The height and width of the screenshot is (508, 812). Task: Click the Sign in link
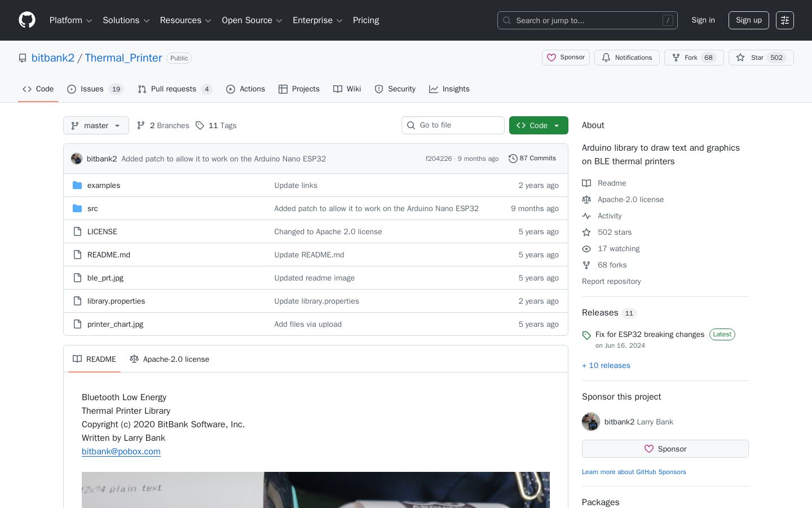(703, 20)
